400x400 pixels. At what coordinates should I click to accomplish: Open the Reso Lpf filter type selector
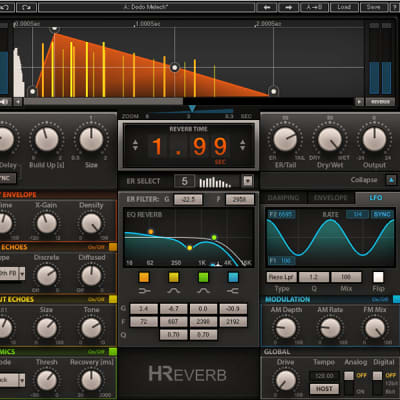(x=281, y=277)
